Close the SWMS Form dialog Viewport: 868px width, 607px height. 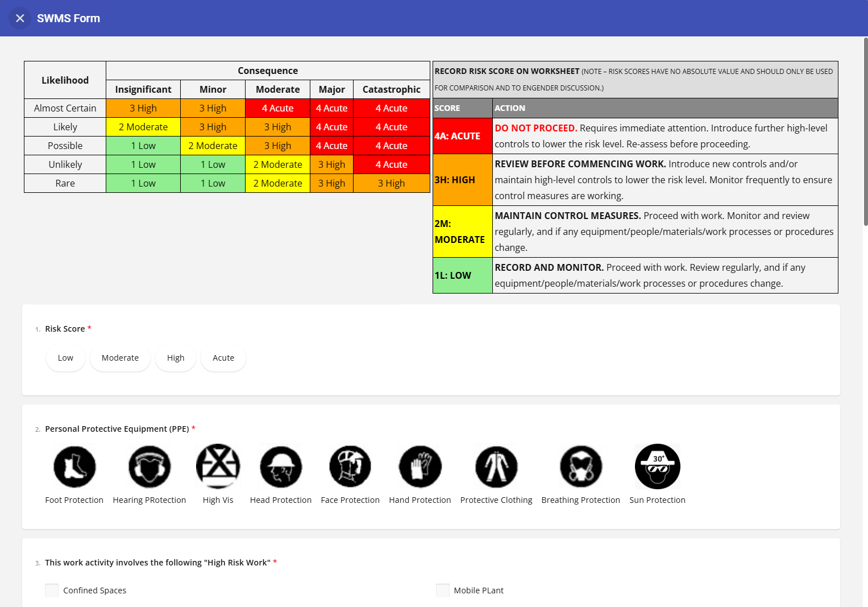20,18
